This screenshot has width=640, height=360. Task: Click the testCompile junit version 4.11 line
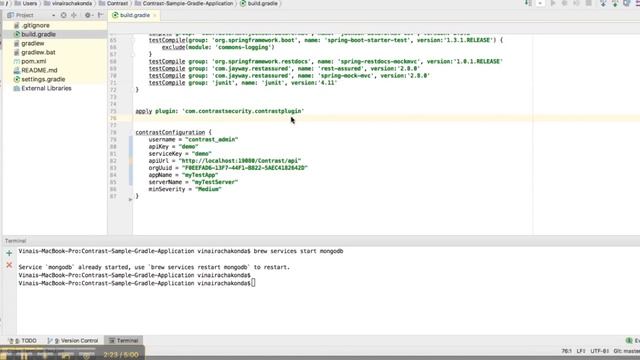point(242,83)
